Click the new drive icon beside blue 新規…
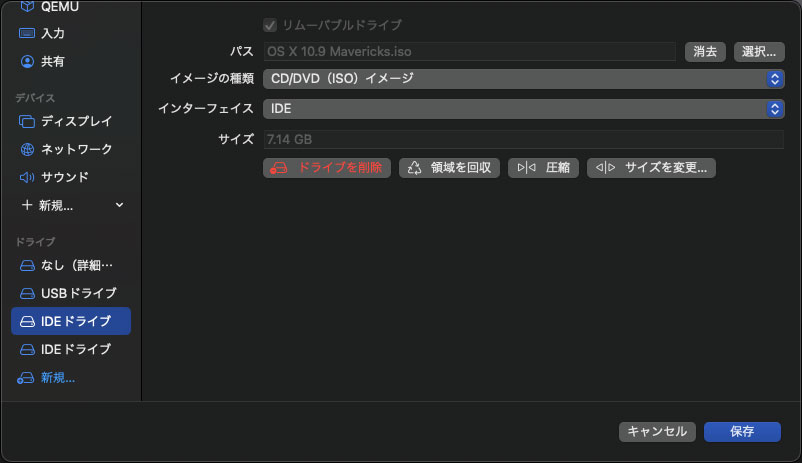Viewport: 802px width, 463px height. 26,378
